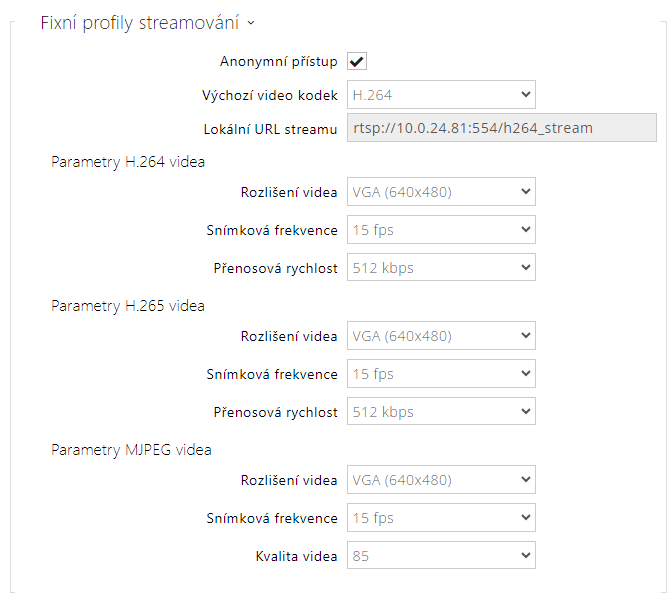Image resolution: width=672 pixels, height=595 pixels.
Task: Open the Výchozí video kodek dropdown
Action: 441,95
